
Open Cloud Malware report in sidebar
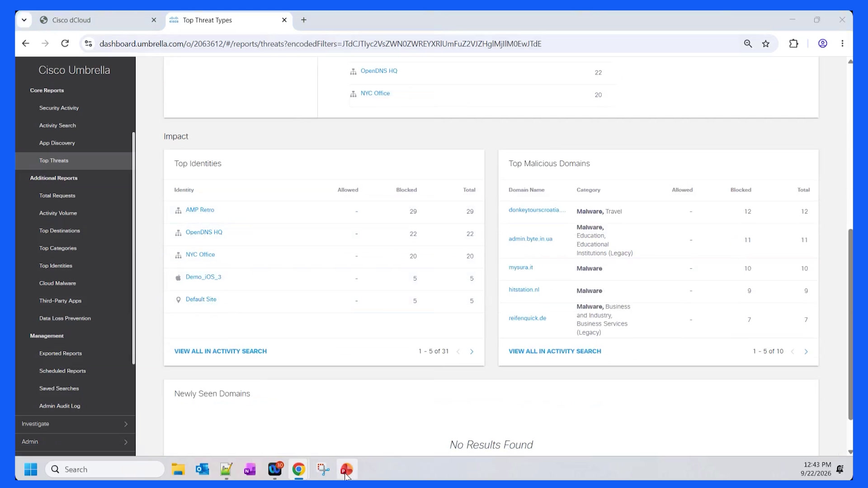pos(57,283)
